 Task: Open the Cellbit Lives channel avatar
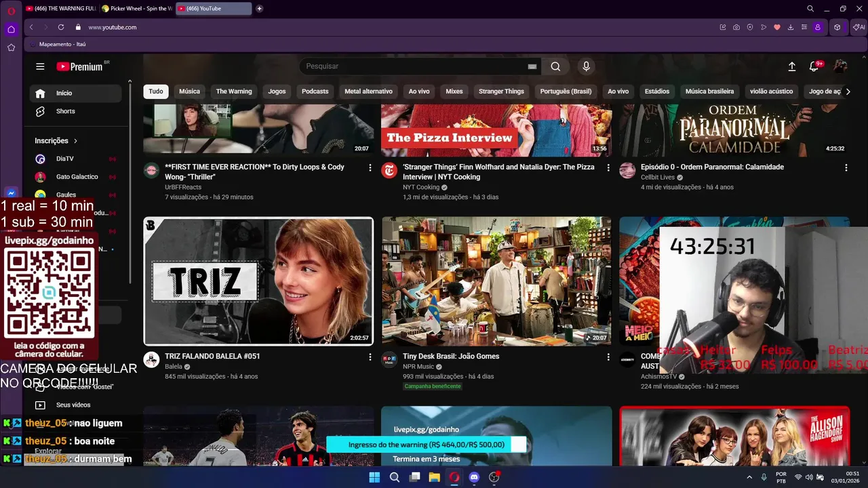[x=627, y=170]
